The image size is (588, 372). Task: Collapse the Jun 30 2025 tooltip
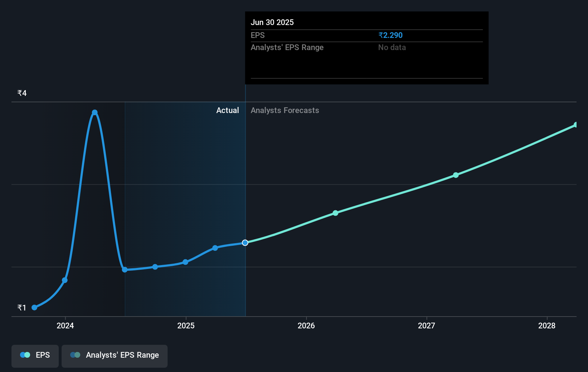pos(272,22)
